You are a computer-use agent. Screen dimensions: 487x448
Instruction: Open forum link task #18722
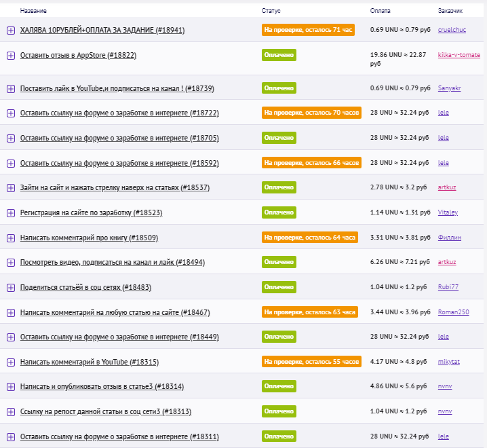click(x=119, y=113)
